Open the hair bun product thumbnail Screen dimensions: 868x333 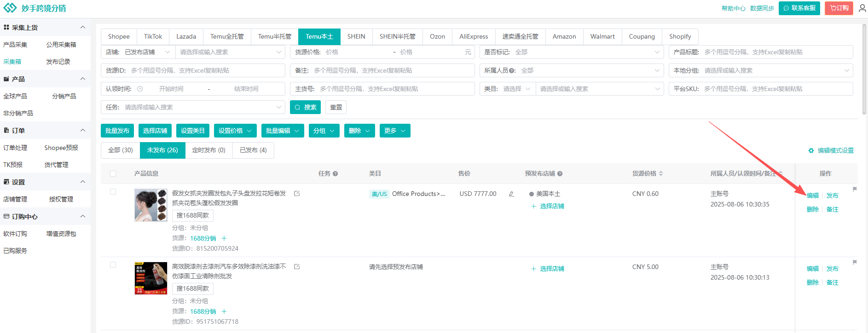click(150, 205)
